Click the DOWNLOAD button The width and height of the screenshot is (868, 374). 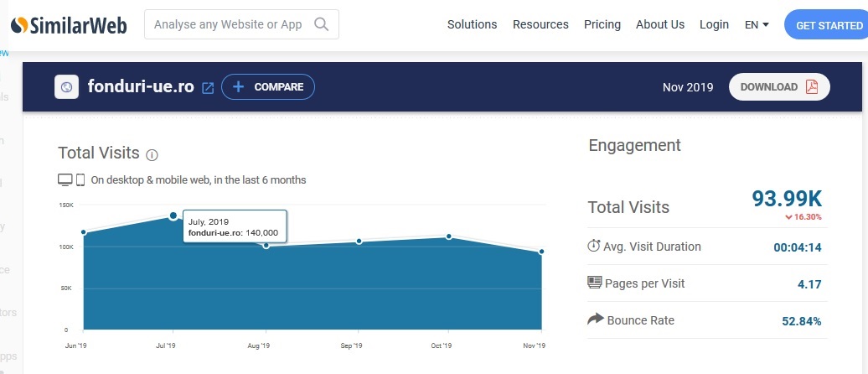(x=779, y=87)
